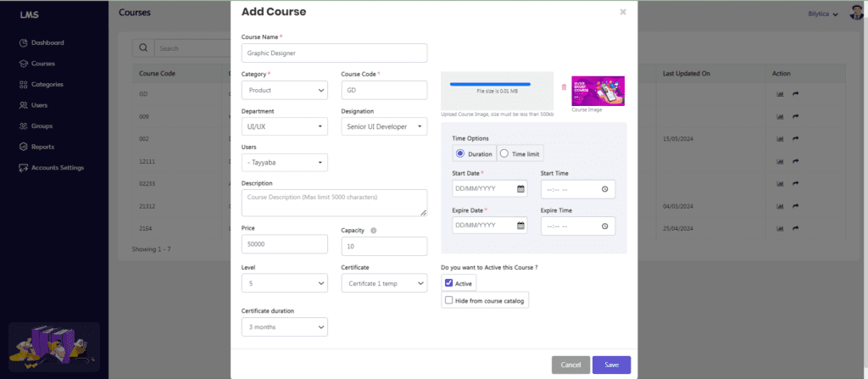Open the Certificate duration dropdown
This screenshot has height=379, width=868.
[x=285, y=327]
